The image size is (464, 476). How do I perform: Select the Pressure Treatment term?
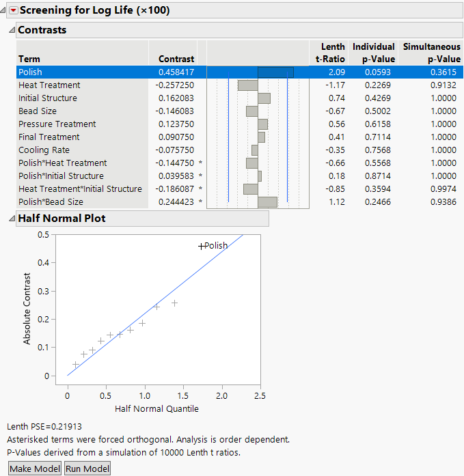57,124
